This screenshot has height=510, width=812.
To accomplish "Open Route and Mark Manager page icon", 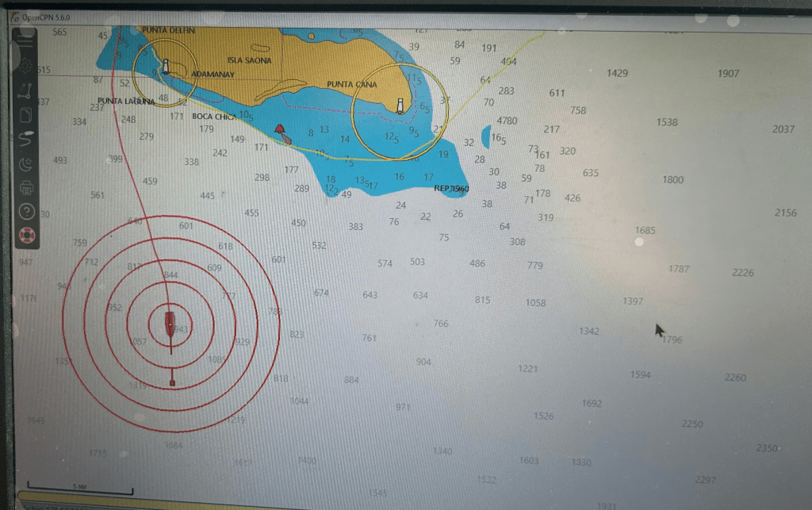I will pyautogui.click(x=26, y=114).
